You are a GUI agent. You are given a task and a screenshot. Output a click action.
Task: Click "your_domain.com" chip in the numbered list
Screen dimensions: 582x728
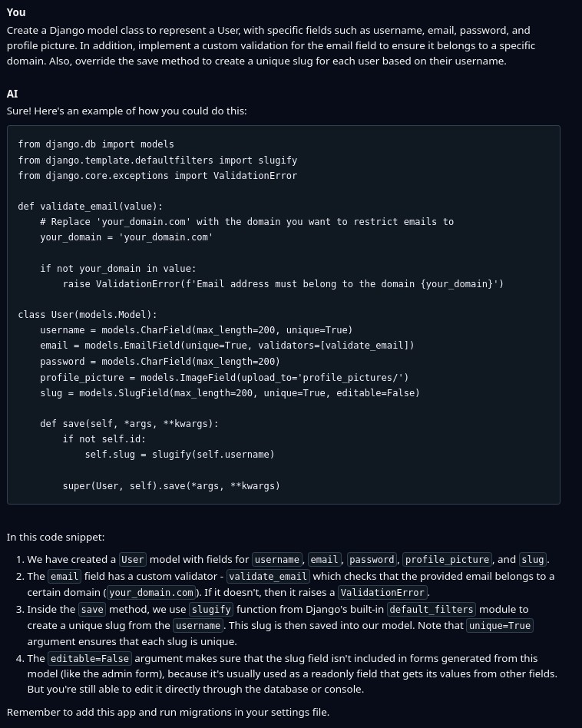151,593
